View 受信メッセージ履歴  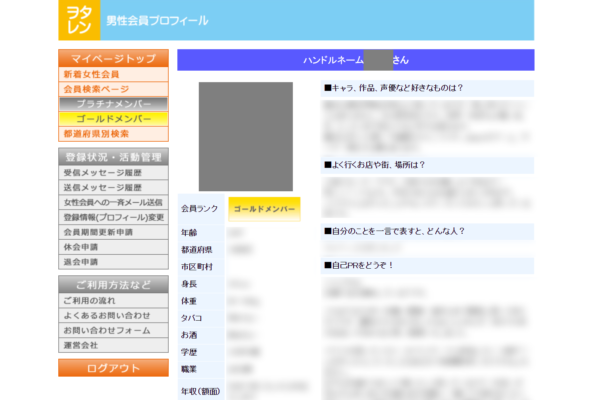tap(113, 173)
